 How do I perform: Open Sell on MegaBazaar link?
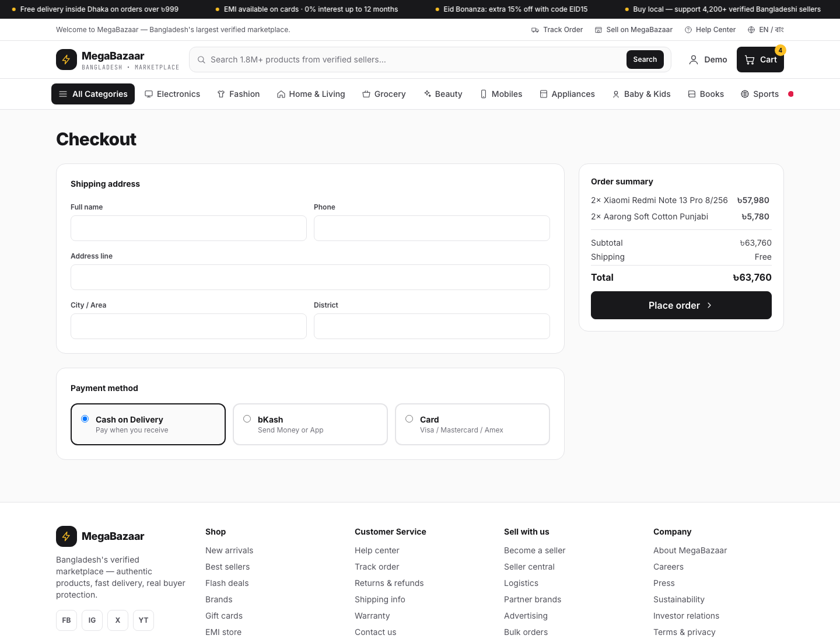click(633, 30)
